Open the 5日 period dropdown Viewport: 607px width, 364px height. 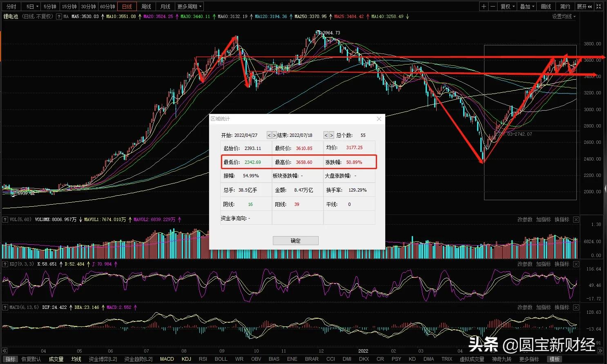click(32, 7)
